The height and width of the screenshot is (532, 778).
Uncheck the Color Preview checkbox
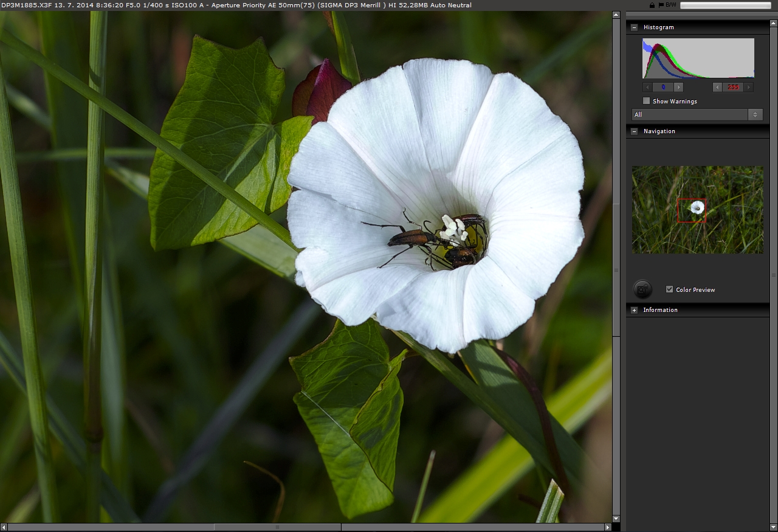pyautogui.click(x=669, y=289)
